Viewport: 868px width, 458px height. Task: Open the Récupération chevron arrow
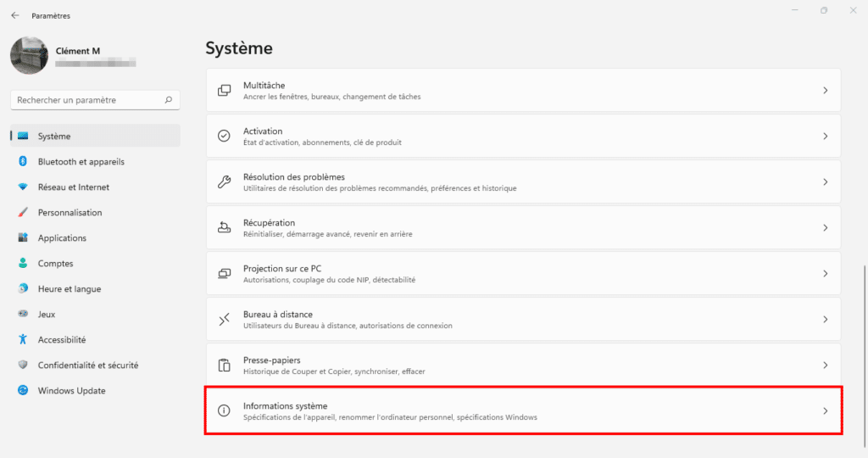click(x=825, y=227)
